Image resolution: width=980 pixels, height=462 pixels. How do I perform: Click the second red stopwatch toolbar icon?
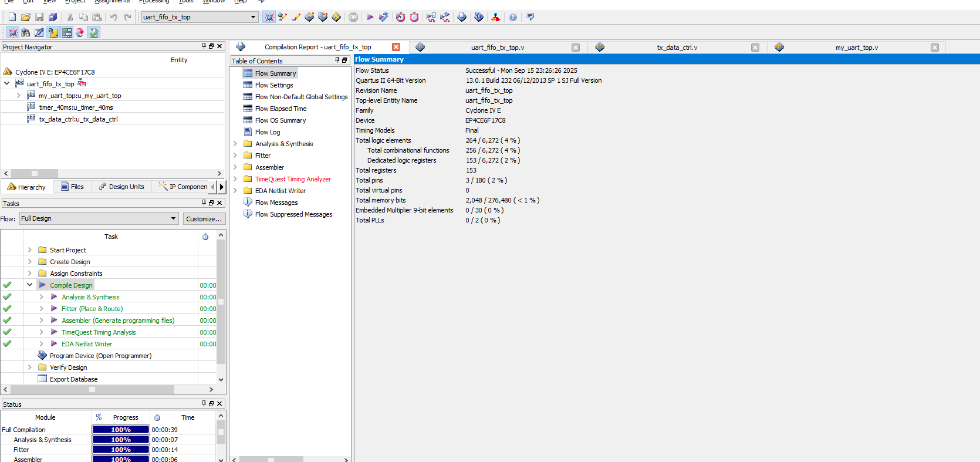coord(414,17)
